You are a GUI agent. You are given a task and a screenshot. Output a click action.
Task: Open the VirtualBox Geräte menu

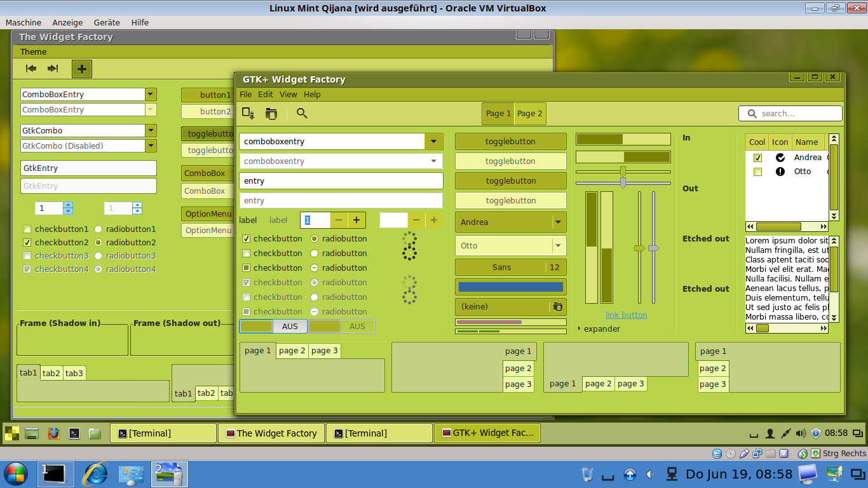107,22
